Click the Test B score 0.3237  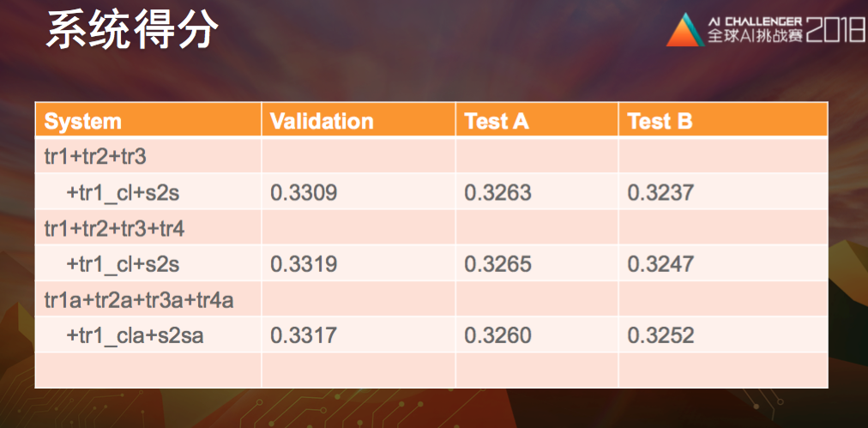[x=660, y=193]
